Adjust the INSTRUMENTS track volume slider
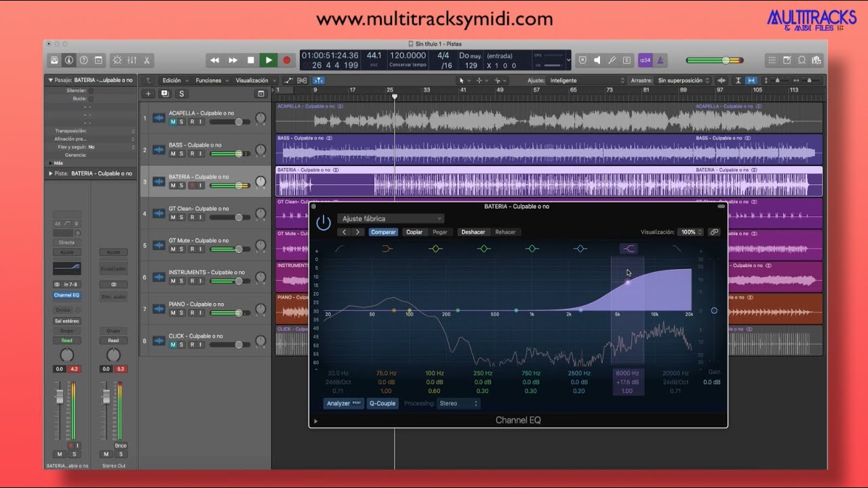868x488 pixels. point(229,281)
